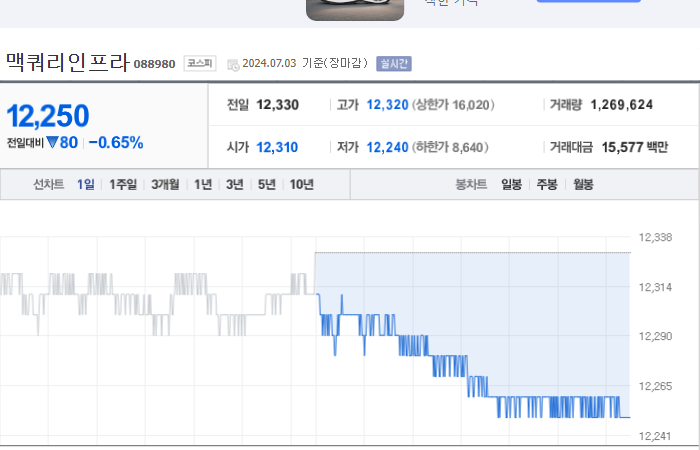Click trading value 15,577 백만

click(x=635, y=147)
